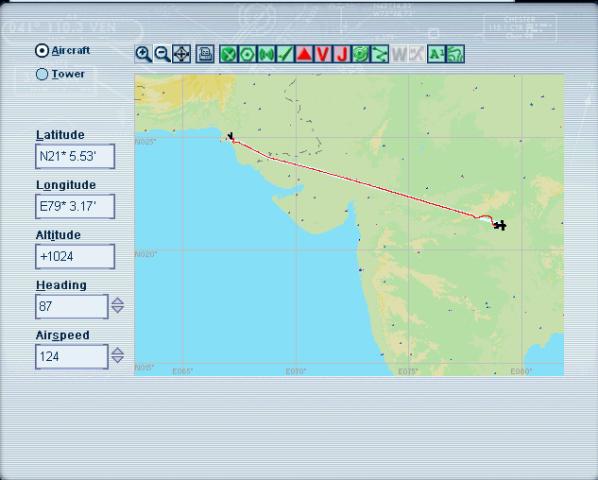The height and width of the screenshot is (480, 598).
Task: Select the Tower radio button
Action: click(x=42, y=74)
